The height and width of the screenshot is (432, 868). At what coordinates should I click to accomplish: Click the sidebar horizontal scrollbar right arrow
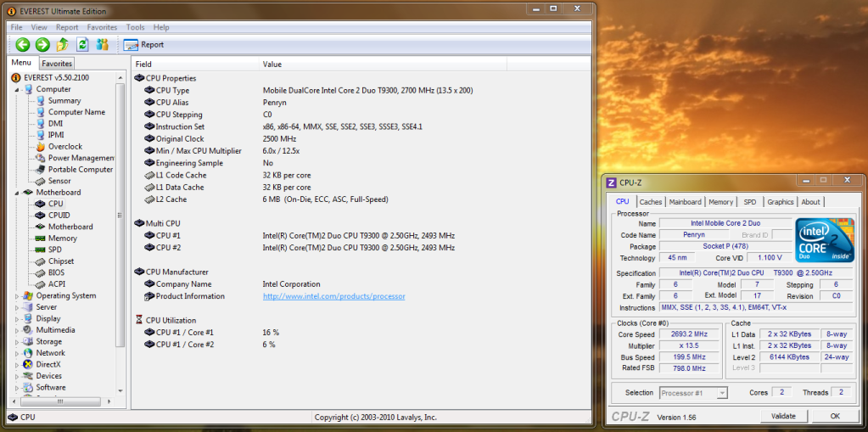(x=110, y=401)
